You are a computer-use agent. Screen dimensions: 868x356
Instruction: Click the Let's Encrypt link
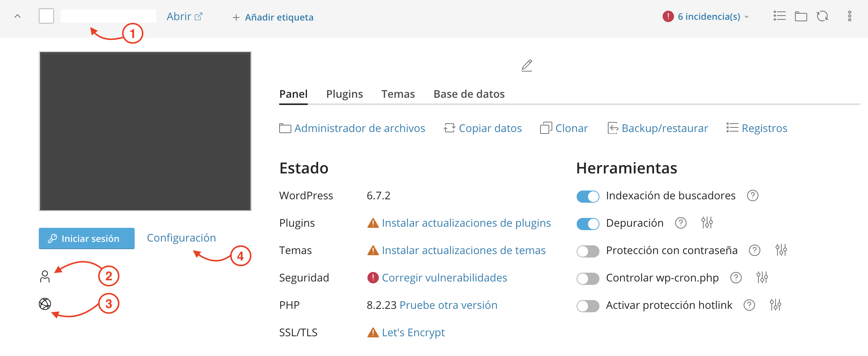tap(413, 332)
